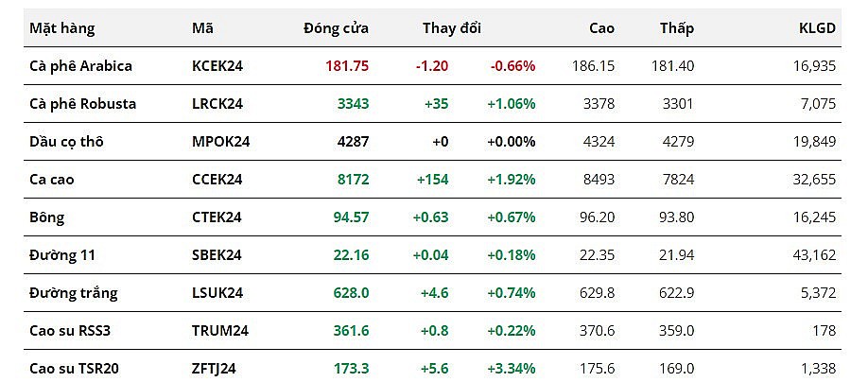The width and height of the screenshot is (868, 382).
Task: Click the KCEK24 contract code
Action: (217, 66)
